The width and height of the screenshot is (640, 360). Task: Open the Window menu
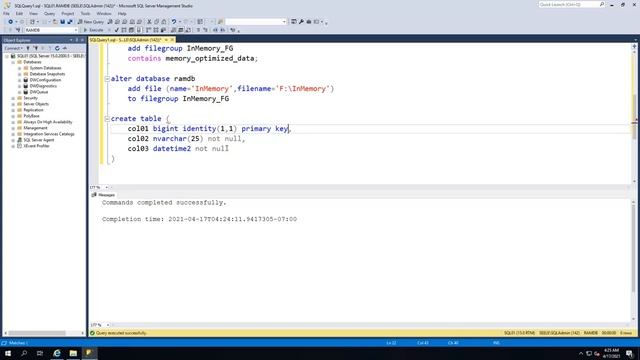pyautogui.click(x=104, y=13)
